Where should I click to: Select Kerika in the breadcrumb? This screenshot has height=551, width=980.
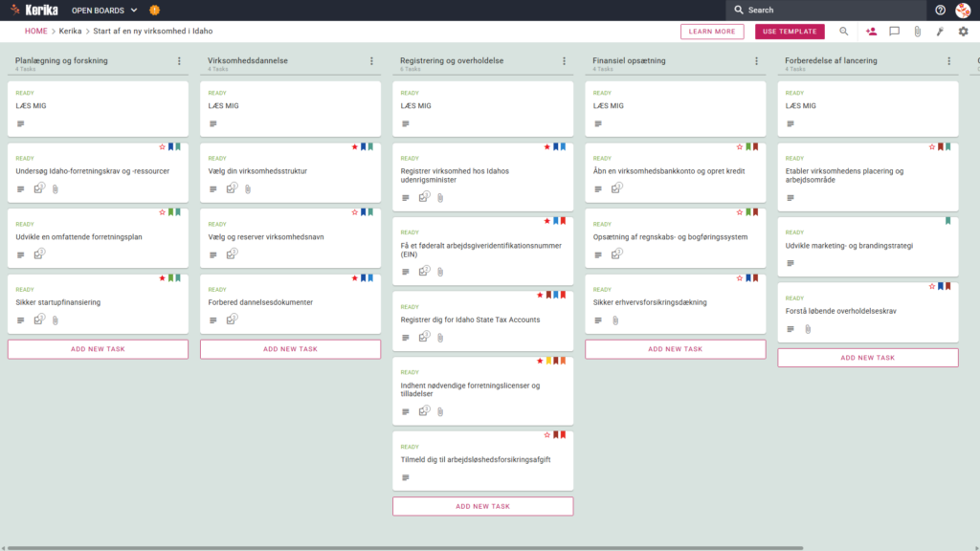pos(70,32)
